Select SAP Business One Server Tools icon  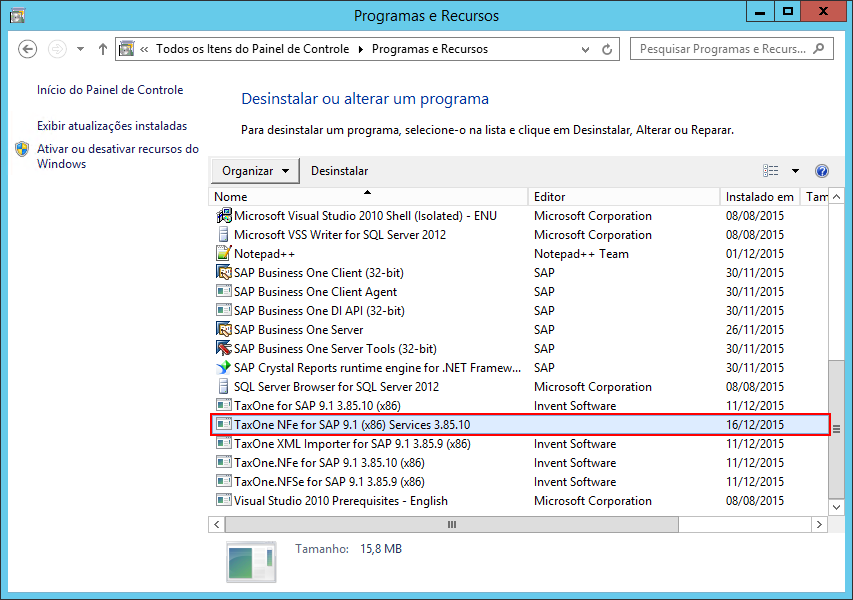point(224,348)
